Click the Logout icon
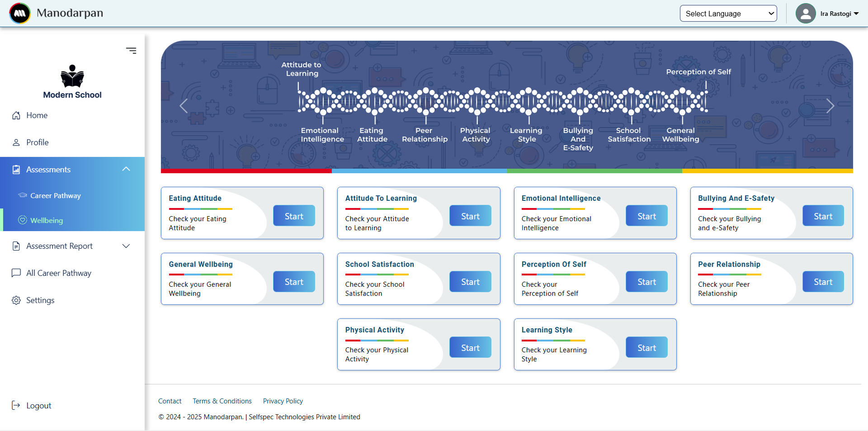868x431 pixels. coord(16,405)
